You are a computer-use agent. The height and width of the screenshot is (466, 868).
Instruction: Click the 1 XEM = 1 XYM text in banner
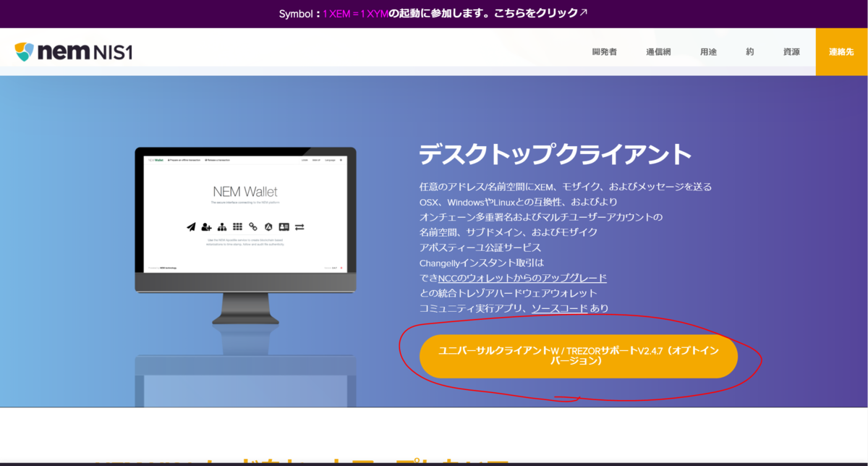[355, 14]
